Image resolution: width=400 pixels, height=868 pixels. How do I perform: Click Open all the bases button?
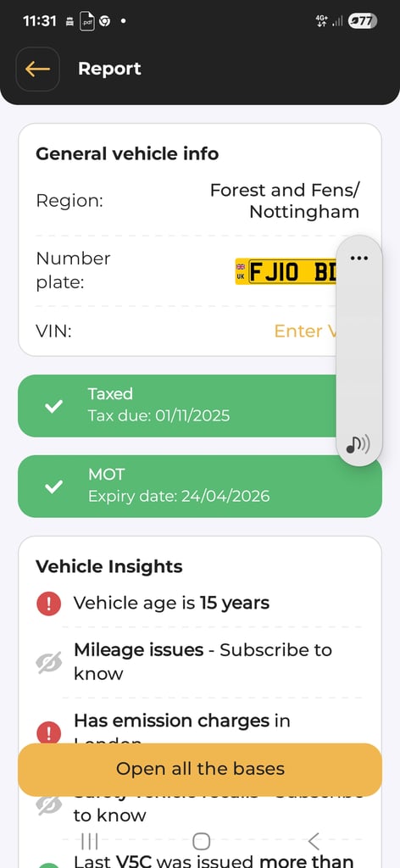200,769
